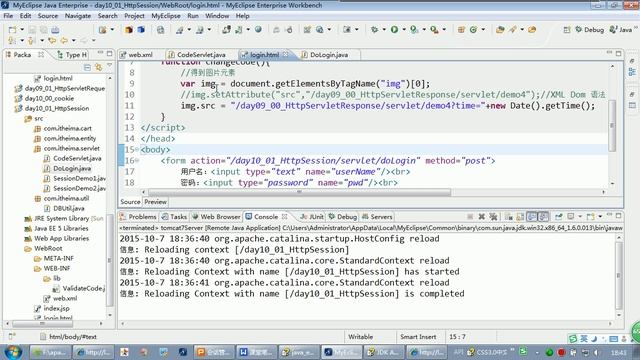The width and height of the screenshot is (640, 360).
Task: Open the Display Selected Console dropdown
Action: pos(580,217)
